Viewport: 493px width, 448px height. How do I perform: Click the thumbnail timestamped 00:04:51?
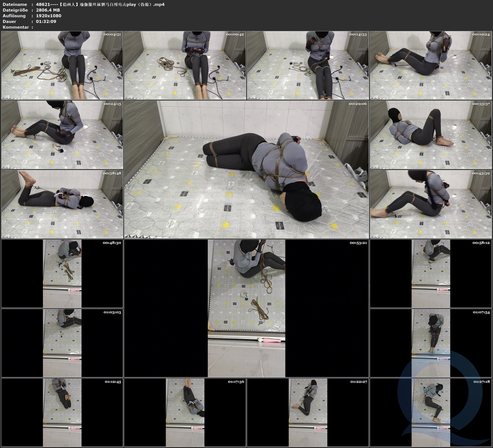(x=62, y=65)
